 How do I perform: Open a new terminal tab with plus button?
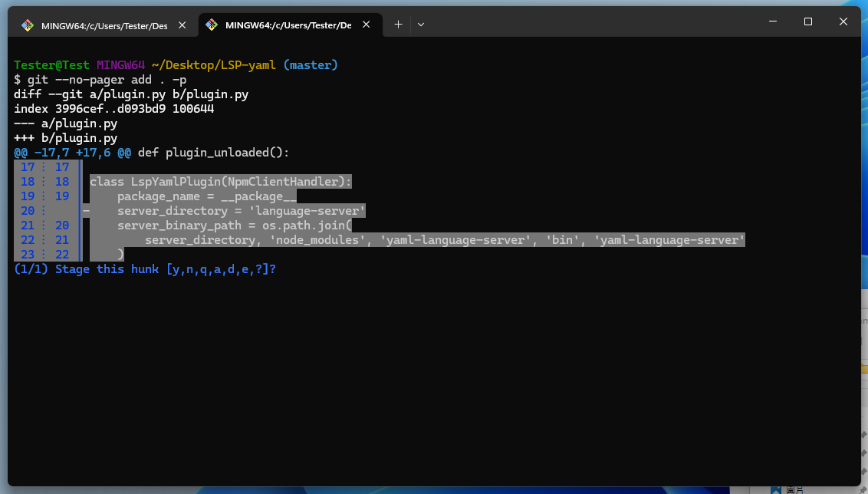[398, 25]
